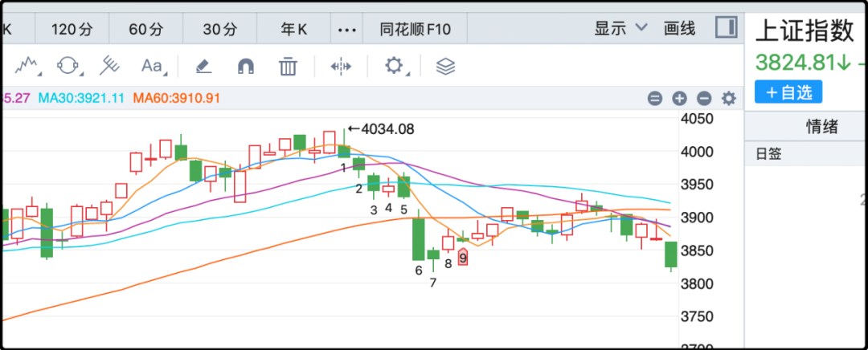Image resolution: width=868 pixels, height=350 pixels.
Task: Click the second gray minus circle button
Action: (x=704, y=99)
